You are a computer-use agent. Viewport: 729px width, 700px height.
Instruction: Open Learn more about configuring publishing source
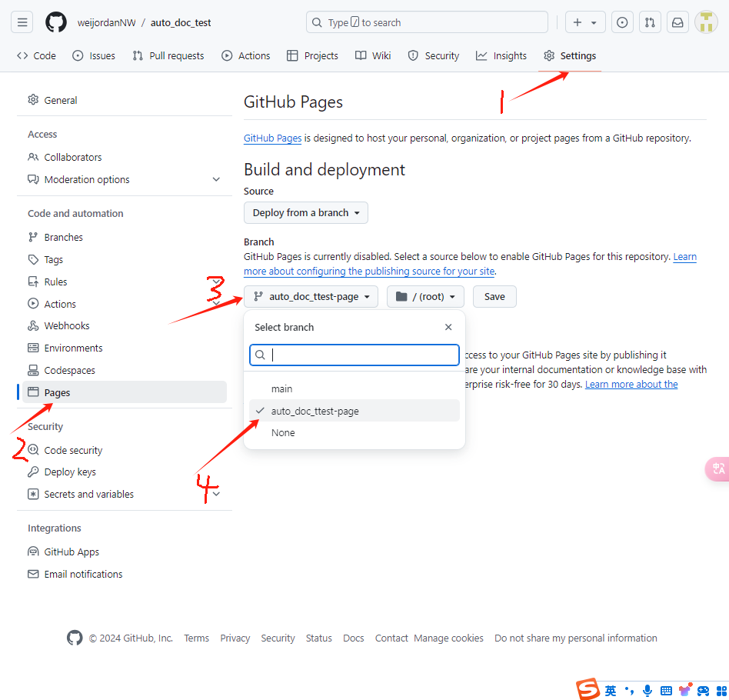coord(369,272)
